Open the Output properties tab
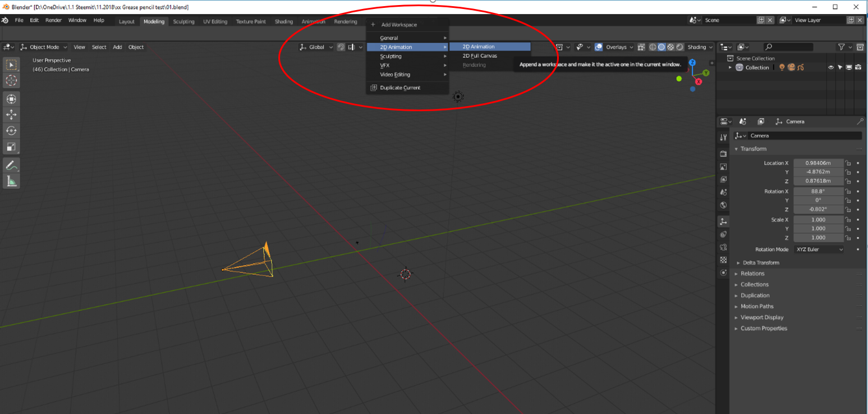The image size is (868, 414). pos(724,167)
